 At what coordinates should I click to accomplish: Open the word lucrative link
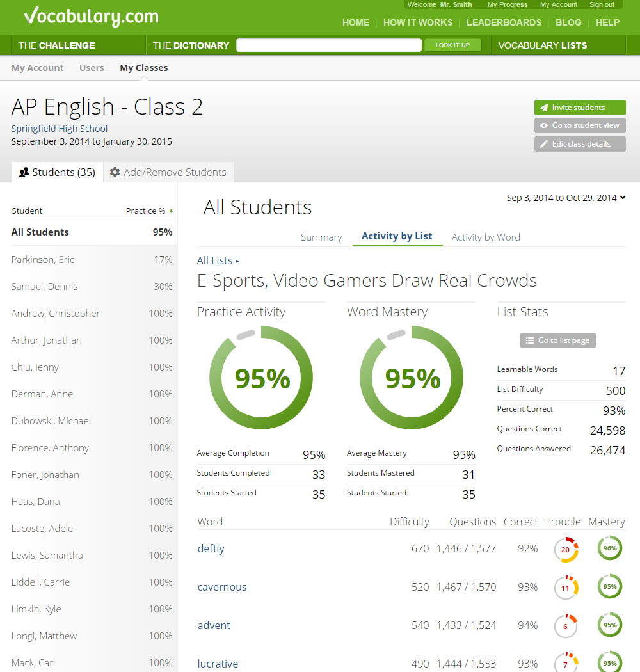tap(218, 664)
